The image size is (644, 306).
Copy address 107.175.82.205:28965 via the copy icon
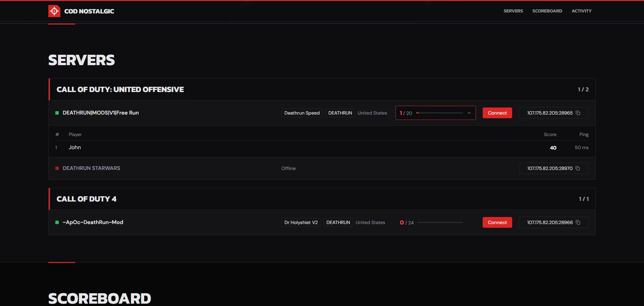click(x=578, y=113)
